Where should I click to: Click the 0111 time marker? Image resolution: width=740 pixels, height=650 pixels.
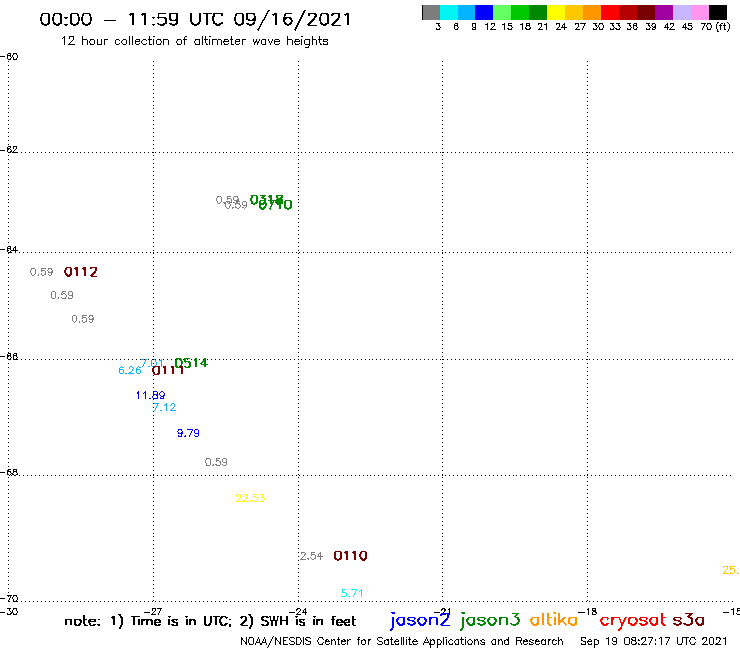pyautogui.click(x=168, y=370)
